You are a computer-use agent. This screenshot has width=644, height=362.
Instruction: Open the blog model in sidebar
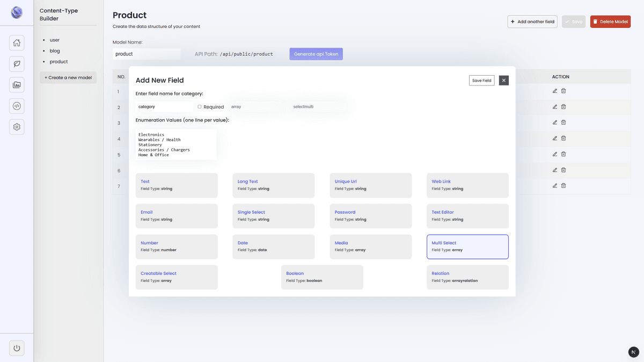coord(55,50)
